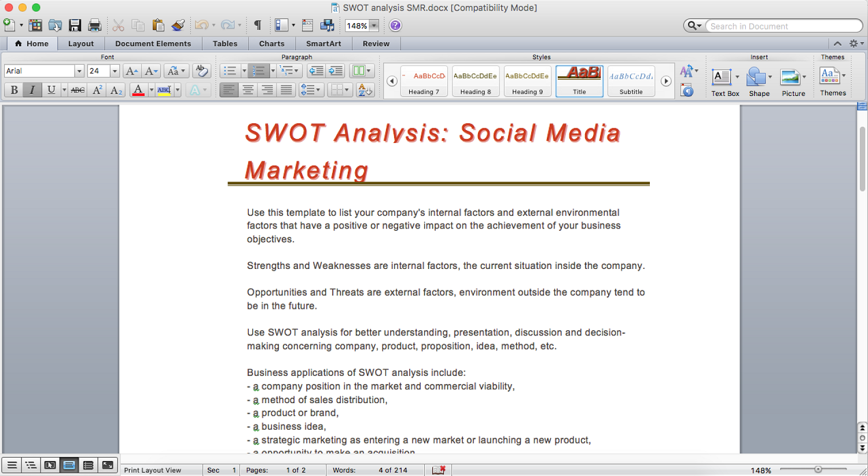Switch to the Document Elements tab
868x476 pixels.
click(x=153, y=43)
